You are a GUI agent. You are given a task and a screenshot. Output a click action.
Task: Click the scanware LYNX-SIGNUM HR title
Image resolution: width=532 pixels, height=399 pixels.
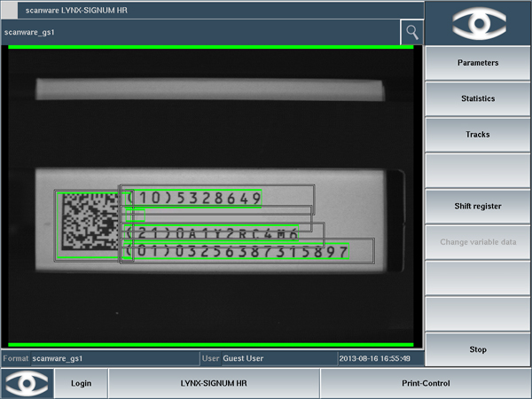[x=76, y=11]
